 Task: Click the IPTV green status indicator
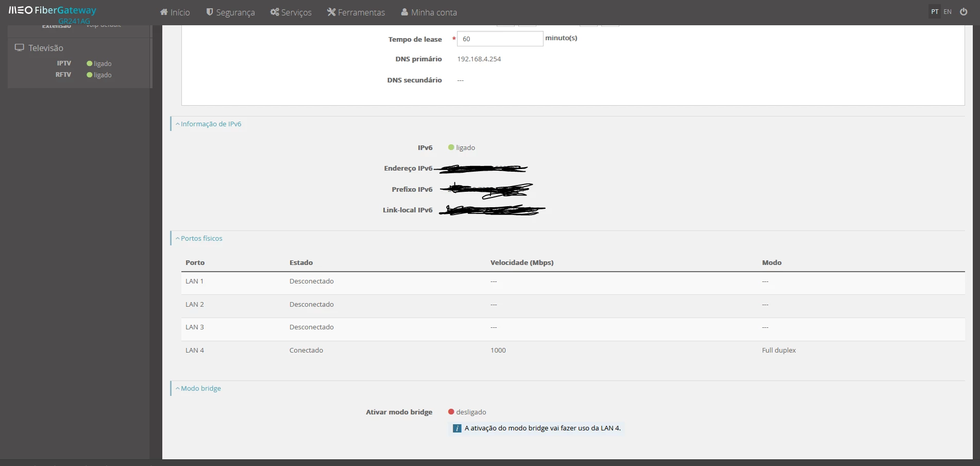click(x=90, y=63)
